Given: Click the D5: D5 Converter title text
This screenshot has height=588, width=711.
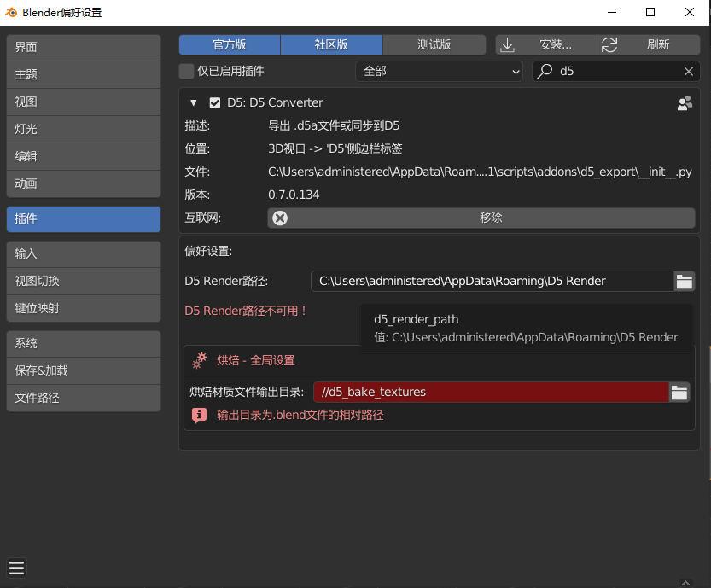Looking at the screenshot, I should (x=275, y=103).
